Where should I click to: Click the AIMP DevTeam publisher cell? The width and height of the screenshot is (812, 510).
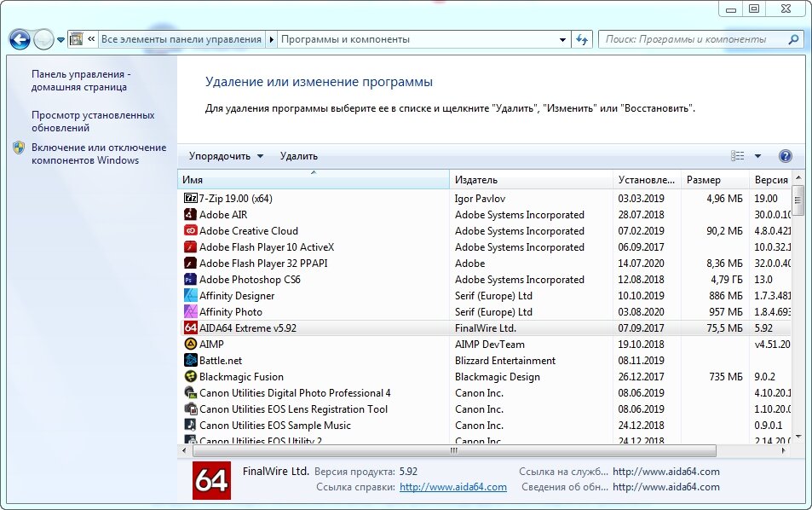[489, 345]
